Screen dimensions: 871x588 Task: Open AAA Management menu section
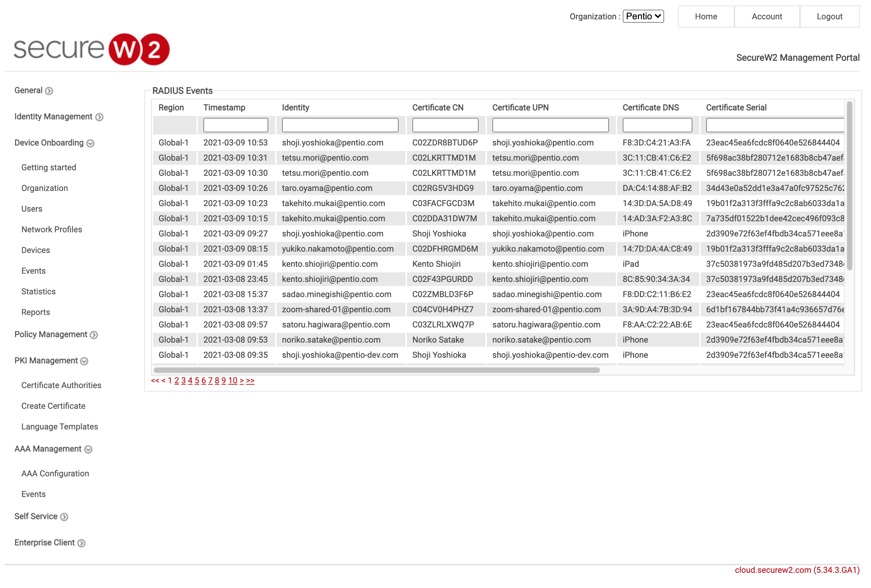click(48, 449)
